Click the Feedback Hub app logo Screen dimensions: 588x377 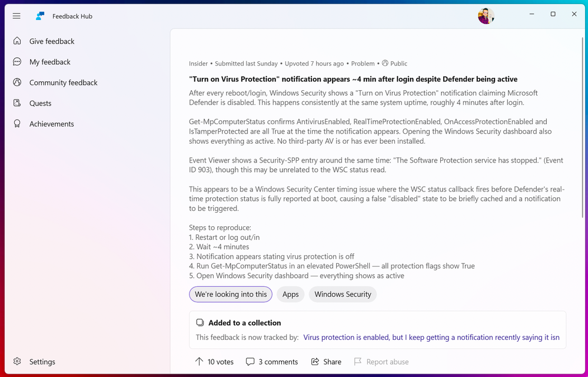[x=40, y=16]
